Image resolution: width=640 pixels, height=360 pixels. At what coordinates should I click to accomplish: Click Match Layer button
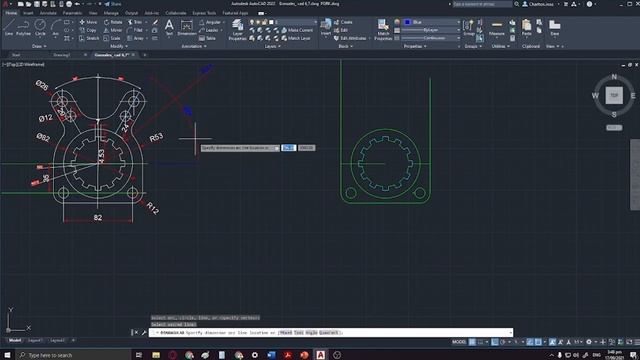(x=296, y=38)
